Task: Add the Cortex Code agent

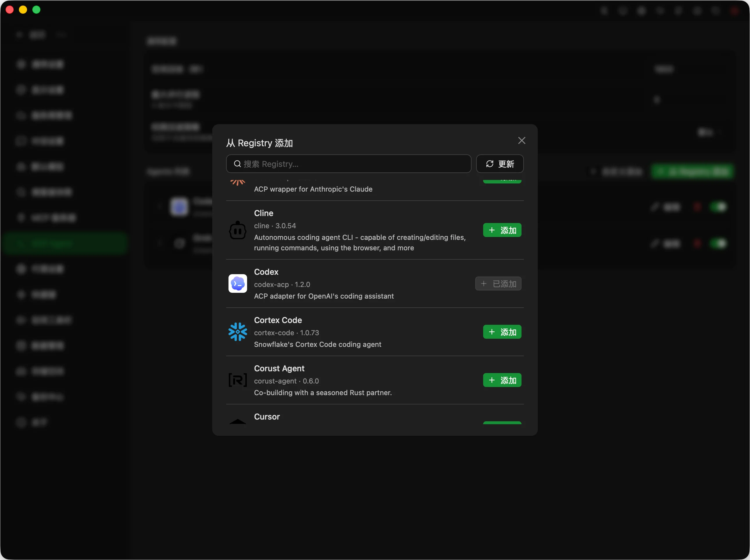Action: [502, 332]
